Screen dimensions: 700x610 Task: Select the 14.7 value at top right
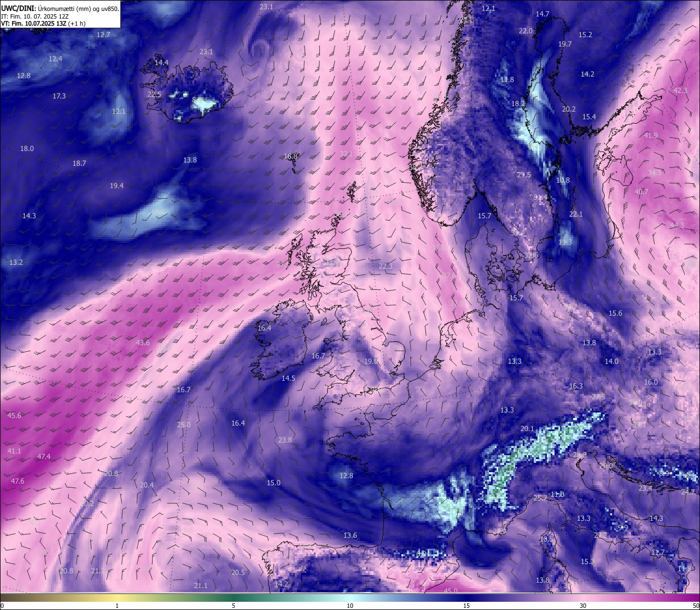(542, 14)
